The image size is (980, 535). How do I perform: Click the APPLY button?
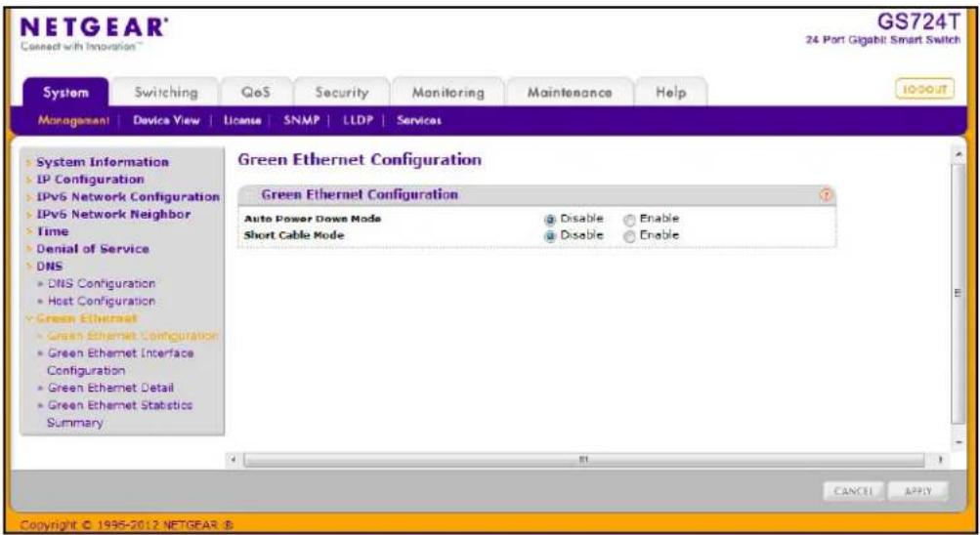point(918,491)
